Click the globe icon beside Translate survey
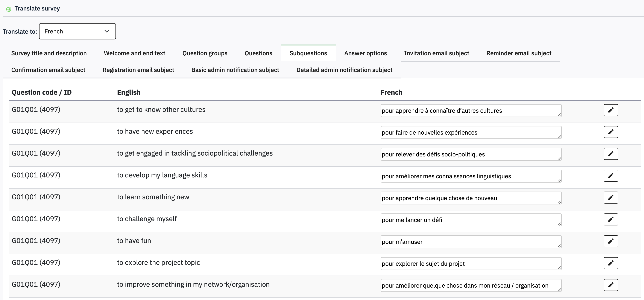 pyautogui.click(x=9, y=9)
